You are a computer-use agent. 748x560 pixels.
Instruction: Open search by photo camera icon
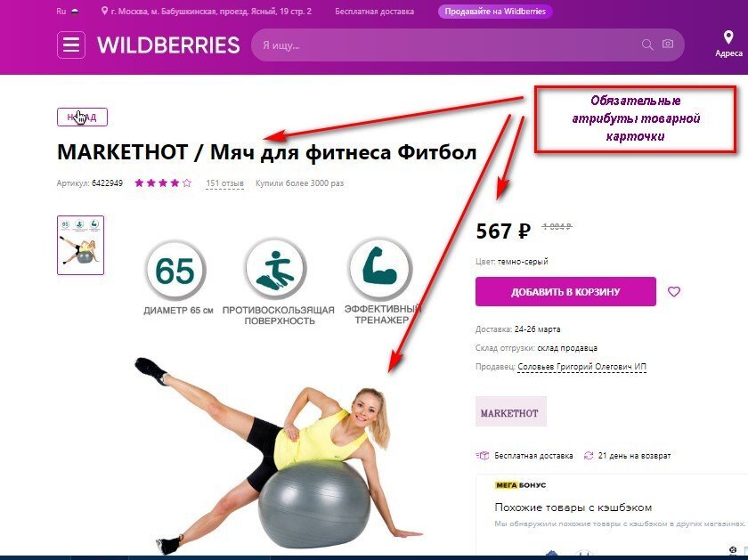coord(668,44)
